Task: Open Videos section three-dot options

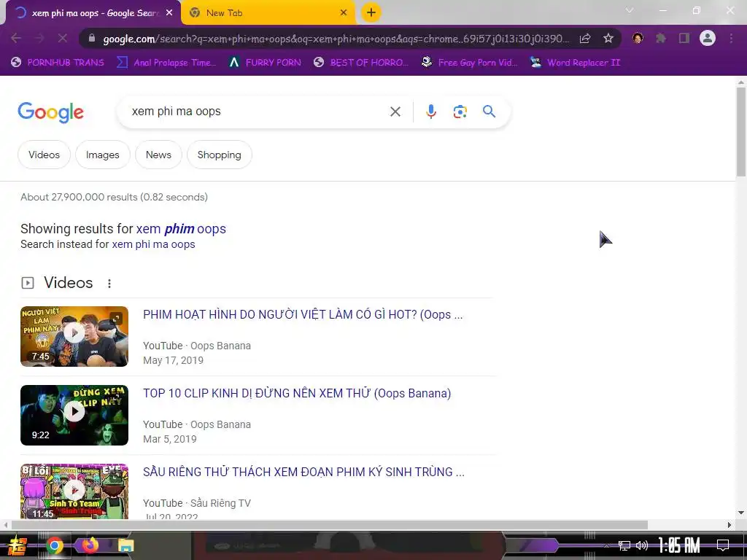Action: coord(109,284)
